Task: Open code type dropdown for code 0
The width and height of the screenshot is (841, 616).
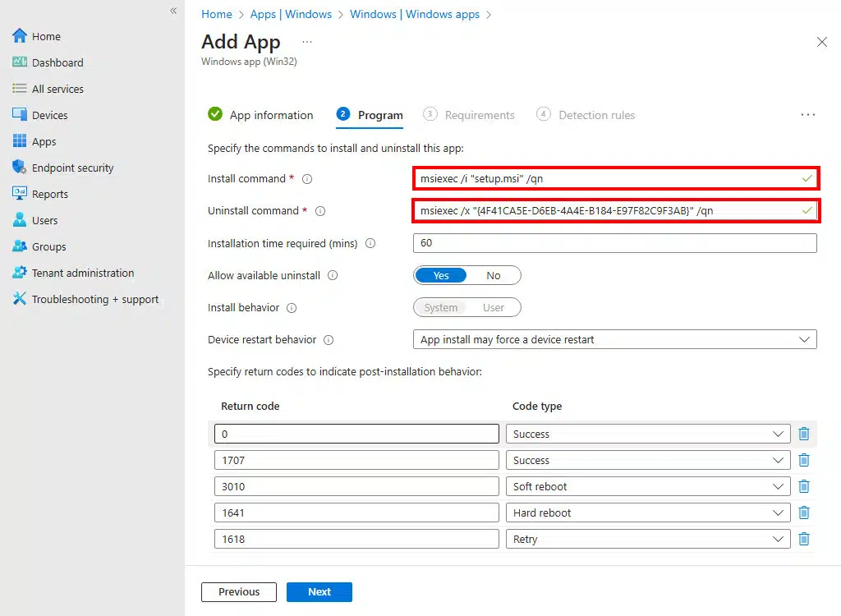Action: pyautogui.click(x=648, y=434)
